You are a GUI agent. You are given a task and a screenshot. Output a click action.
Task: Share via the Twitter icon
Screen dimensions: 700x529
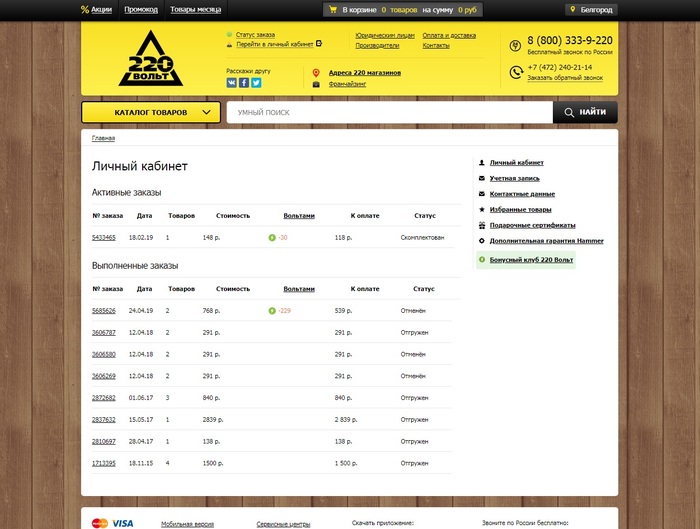(256, 83)
